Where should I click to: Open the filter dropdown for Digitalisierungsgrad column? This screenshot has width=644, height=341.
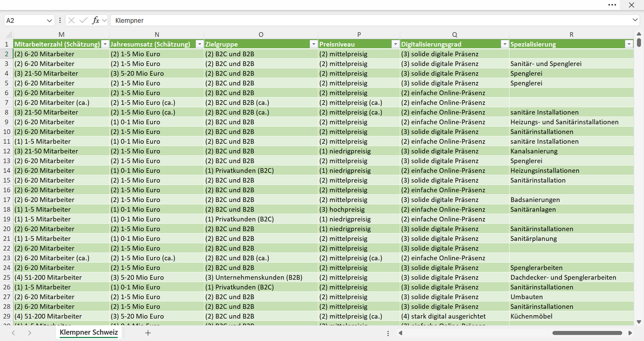pyautogui.click(x=505, y=44)
